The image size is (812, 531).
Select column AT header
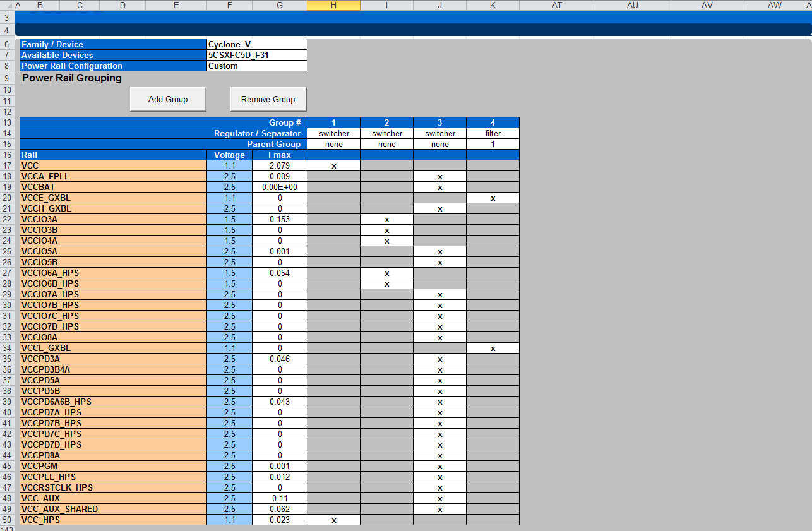point(557,5)
